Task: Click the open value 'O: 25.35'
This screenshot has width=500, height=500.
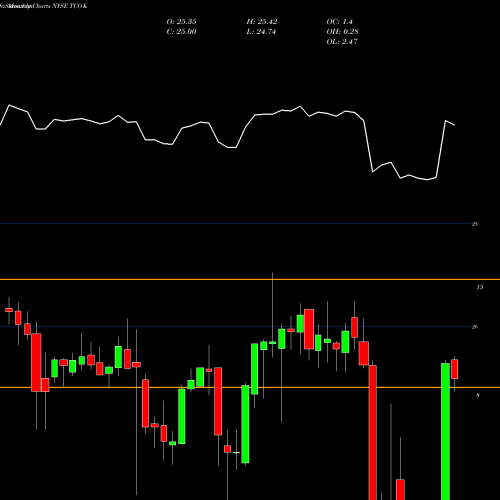Action: [x=181, y=22]
